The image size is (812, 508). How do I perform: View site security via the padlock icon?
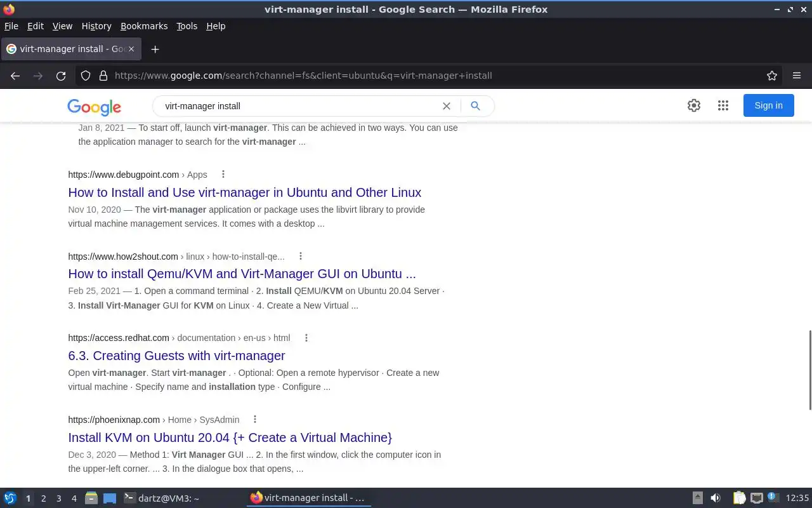tap(103, 76)
